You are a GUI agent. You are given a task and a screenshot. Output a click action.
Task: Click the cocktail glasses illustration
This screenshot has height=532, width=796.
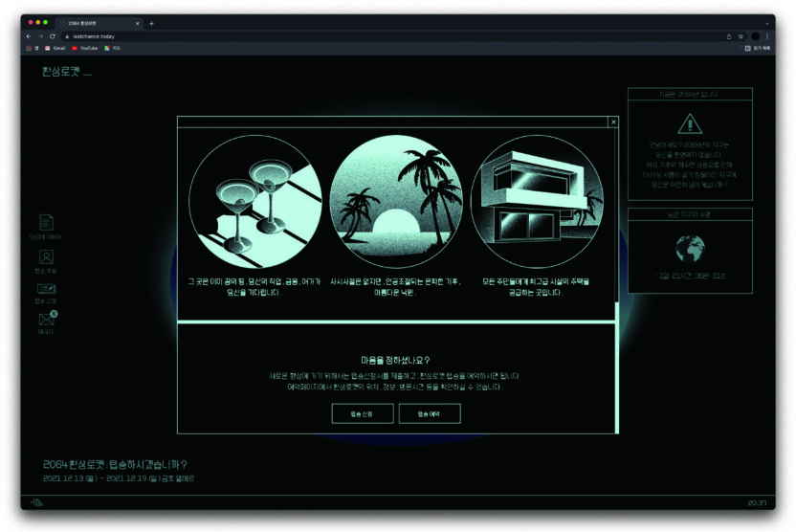pyautogui.click(x=254, y=201)
